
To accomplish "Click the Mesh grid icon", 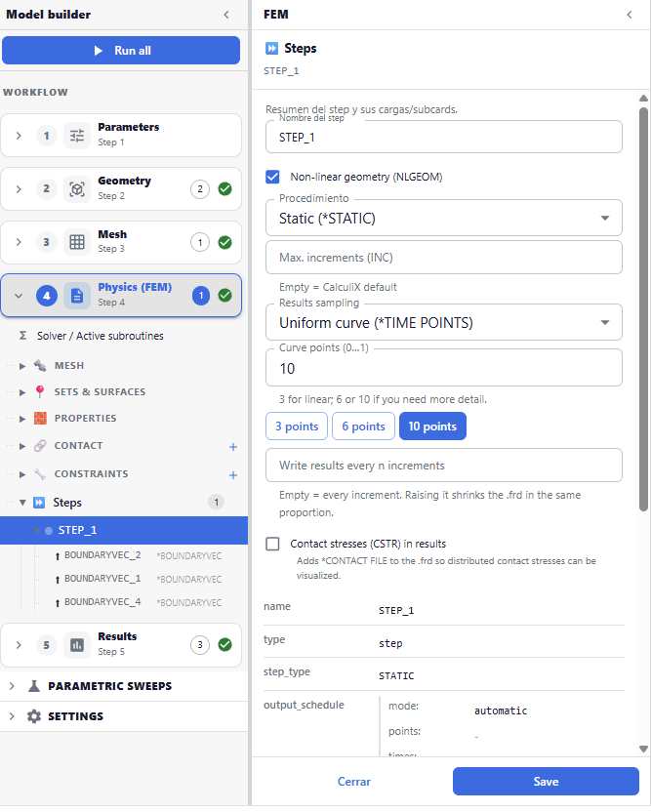I will tap(77, 242).
